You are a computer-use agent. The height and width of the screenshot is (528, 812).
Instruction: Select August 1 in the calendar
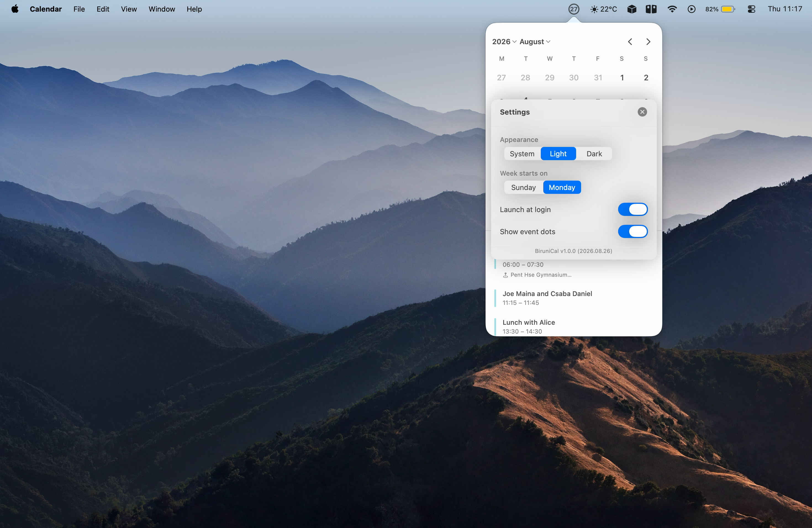pyautogui.click(x=622, y=78)
